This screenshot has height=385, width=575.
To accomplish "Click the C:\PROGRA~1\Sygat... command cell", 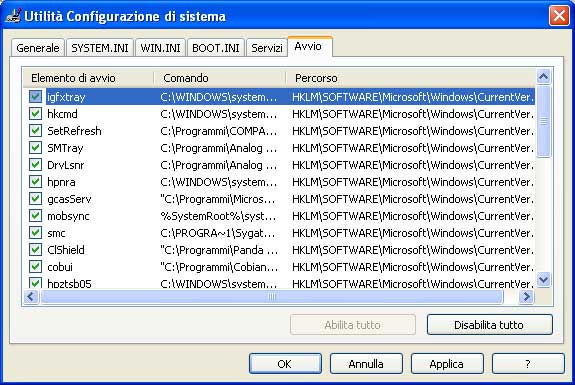I will tap(218, 233).
